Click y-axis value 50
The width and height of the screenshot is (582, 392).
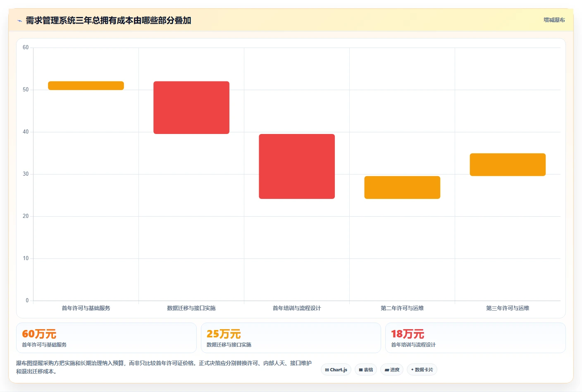[26, 90]
